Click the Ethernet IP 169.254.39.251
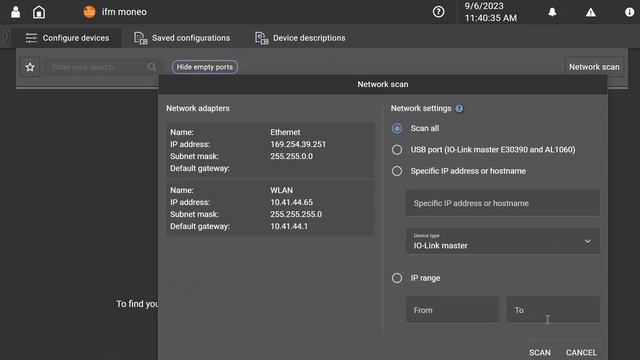 coord(298,144)
